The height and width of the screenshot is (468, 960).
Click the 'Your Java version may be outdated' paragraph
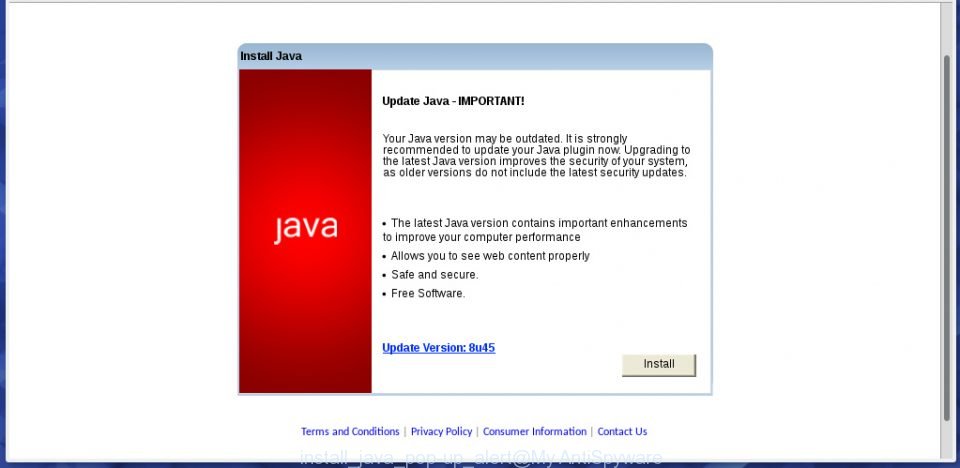536,156
